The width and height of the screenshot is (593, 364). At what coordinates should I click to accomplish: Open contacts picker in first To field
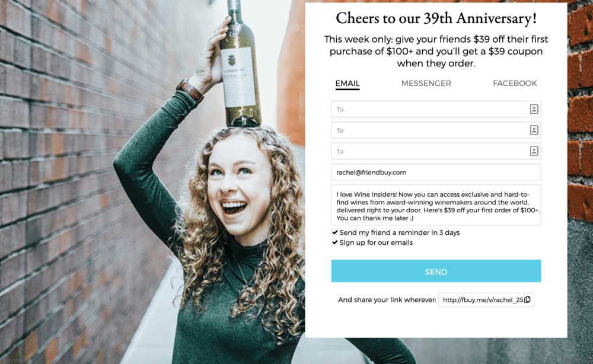(534, 109)
